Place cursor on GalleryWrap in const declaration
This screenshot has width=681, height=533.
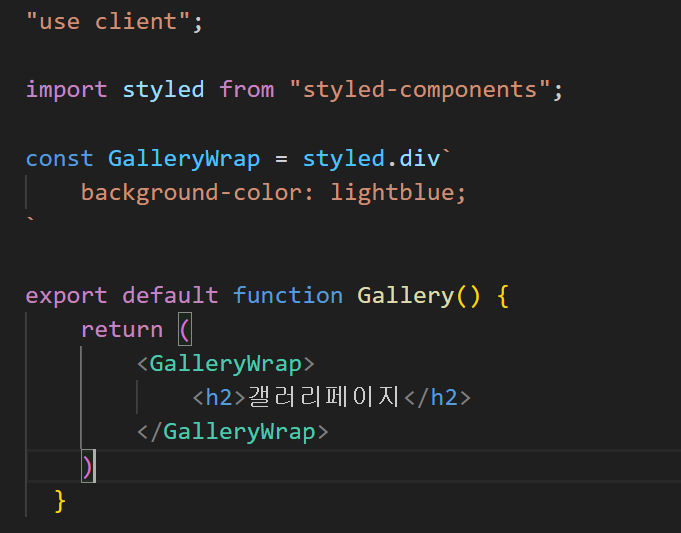tap(184, 159)
